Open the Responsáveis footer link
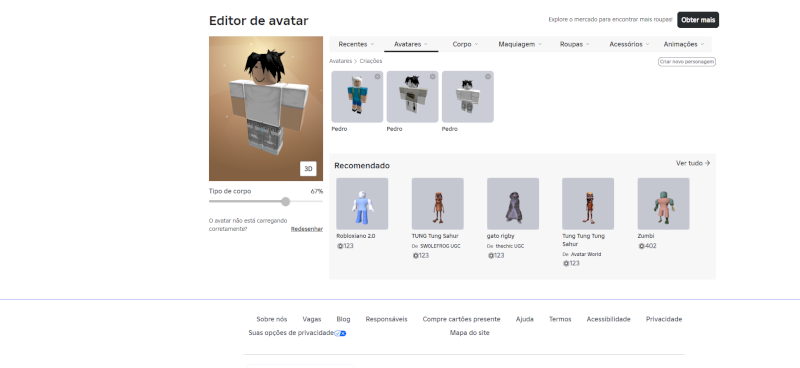800x368 pixels. 386,320
